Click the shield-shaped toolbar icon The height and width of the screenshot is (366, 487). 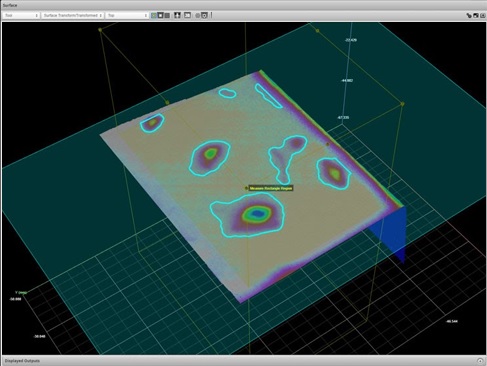[x=204, y=15]
